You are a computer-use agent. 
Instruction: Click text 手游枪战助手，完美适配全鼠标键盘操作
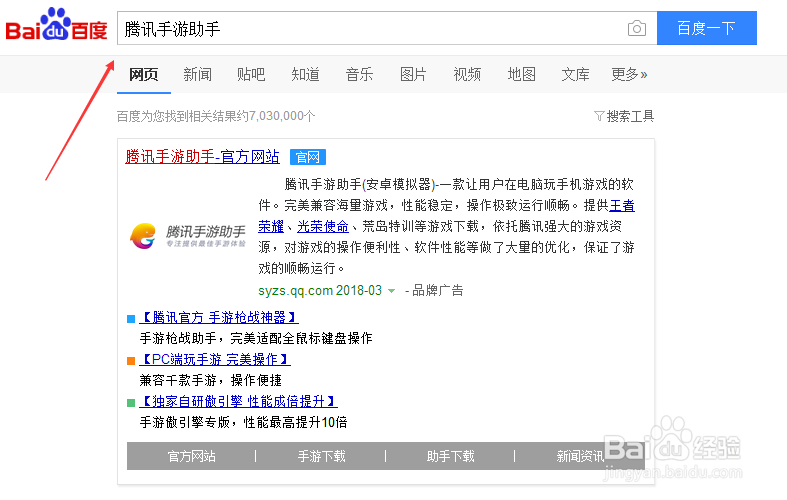[x=255, y=338]
